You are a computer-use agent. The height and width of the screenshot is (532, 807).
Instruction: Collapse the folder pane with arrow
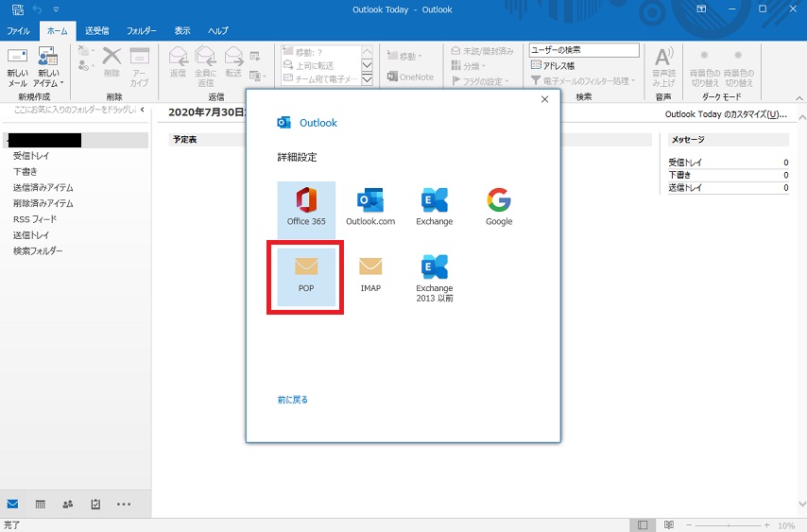click(x=143, y=111)
